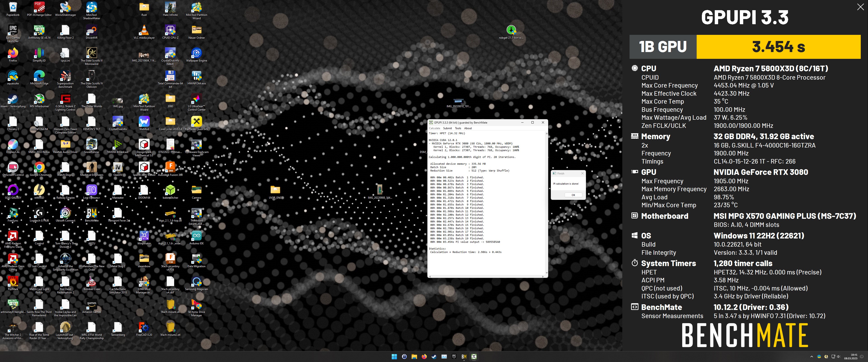The width and height of the screenshot is (868, 362).
Task: Select the nzbget-21.1-bin-w... file on desktop
Action: tap(511, 32)
